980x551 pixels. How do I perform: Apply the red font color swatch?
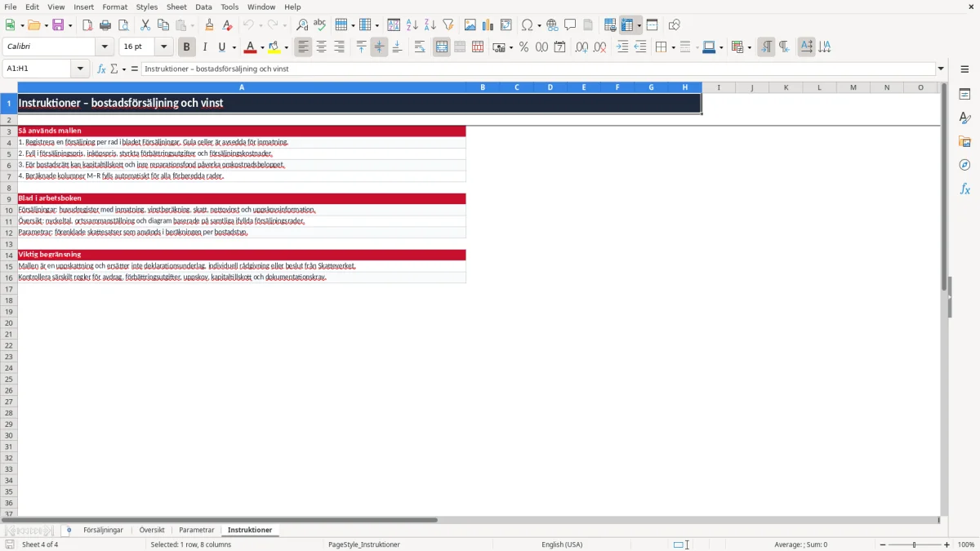coord(251,47)
